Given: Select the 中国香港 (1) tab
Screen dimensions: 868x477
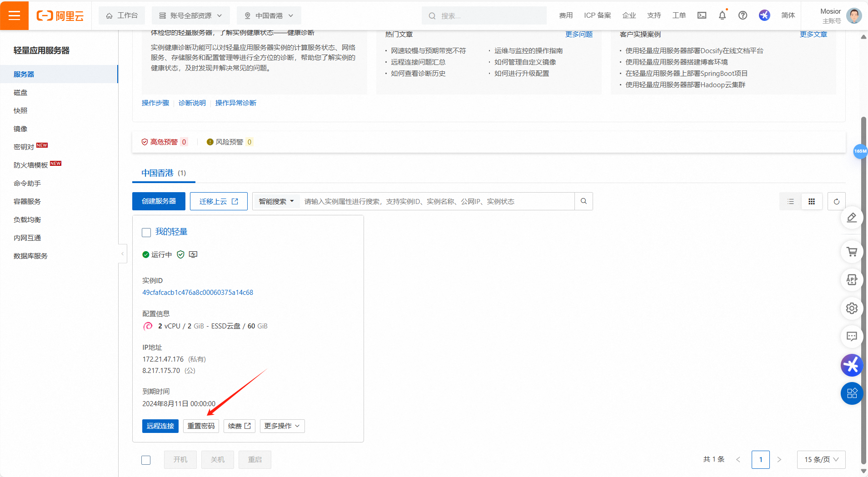Looking at the screenshot, I should pyautogui.click(x=164, y=173).
